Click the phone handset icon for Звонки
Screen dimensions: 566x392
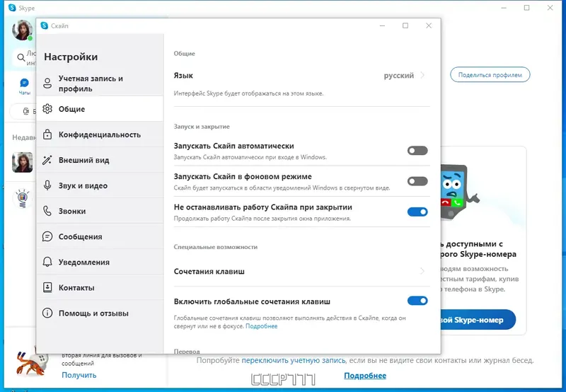47,211
